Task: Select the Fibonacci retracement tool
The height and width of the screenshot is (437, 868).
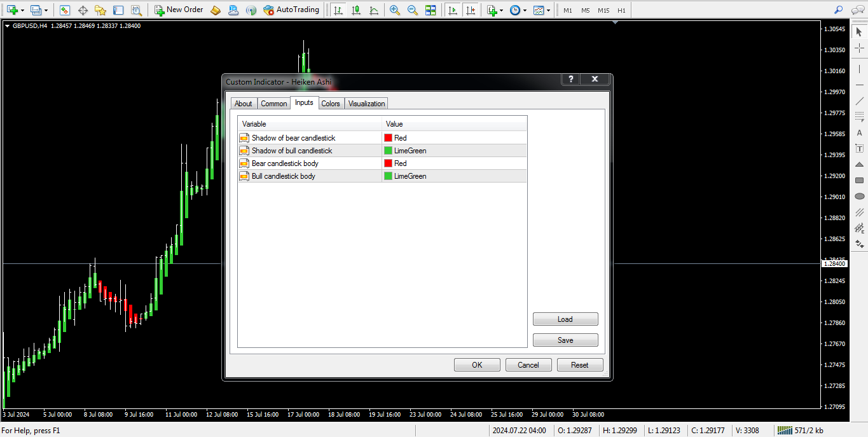Action: click(859, 116)
